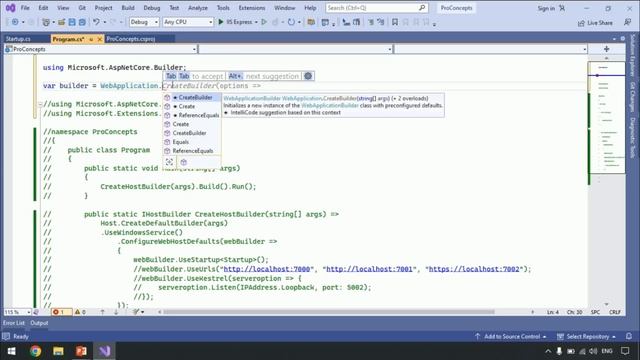Open the Edit menu
Viewport: 640px width, 360px height.
(x=43, y=8)
